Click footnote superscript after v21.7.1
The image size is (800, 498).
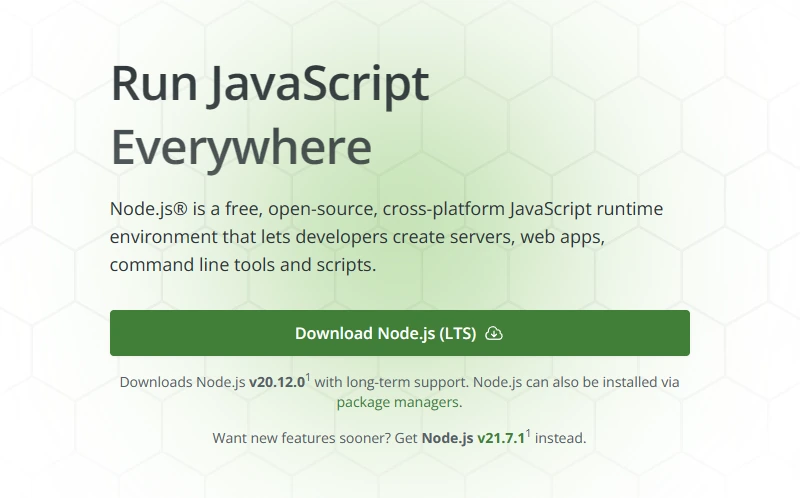(528, 433)
